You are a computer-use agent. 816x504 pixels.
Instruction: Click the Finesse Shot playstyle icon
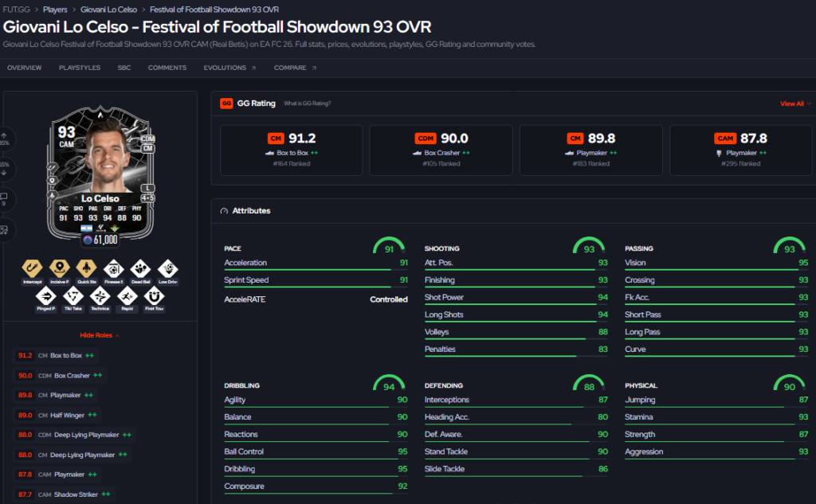pyautogui.click(x=113, y=269)
